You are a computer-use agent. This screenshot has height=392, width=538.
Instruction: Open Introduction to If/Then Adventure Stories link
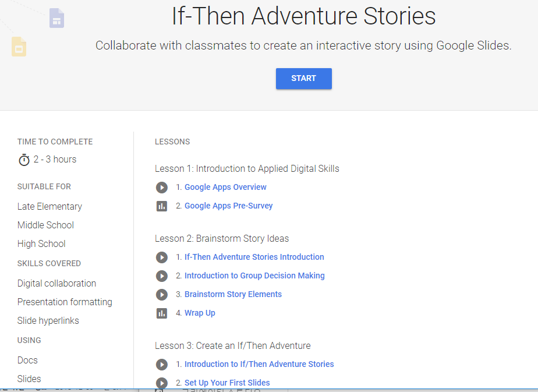tap(259, 364)
